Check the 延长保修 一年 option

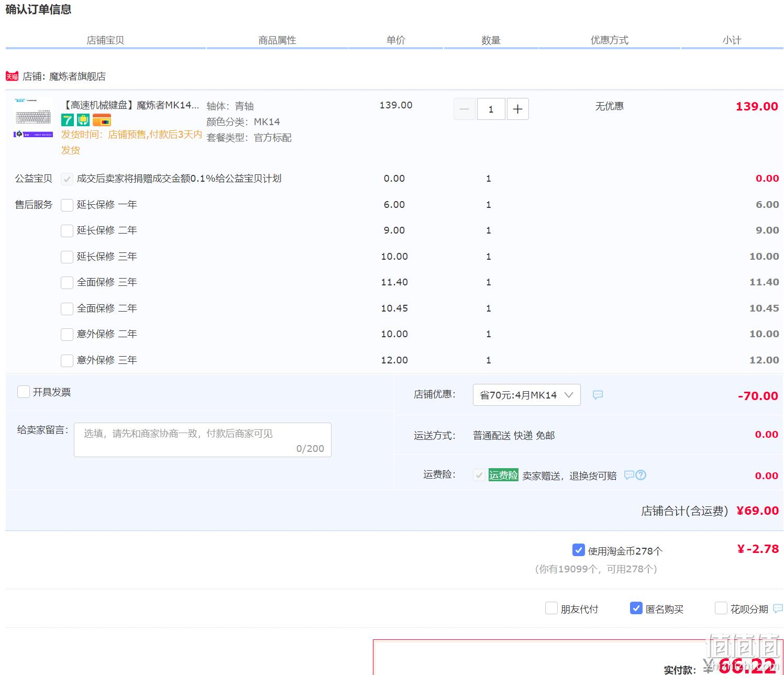[67, 205]
